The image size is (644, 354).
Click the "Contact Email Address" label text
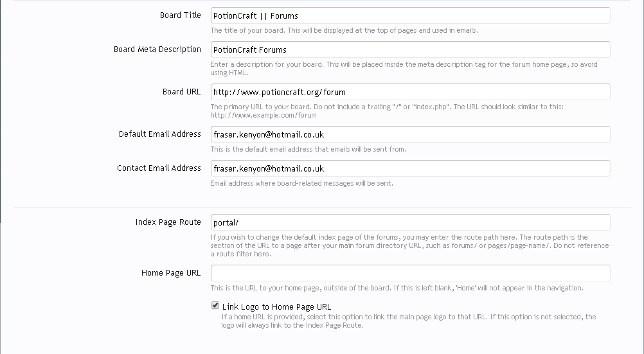click(159, 168)
